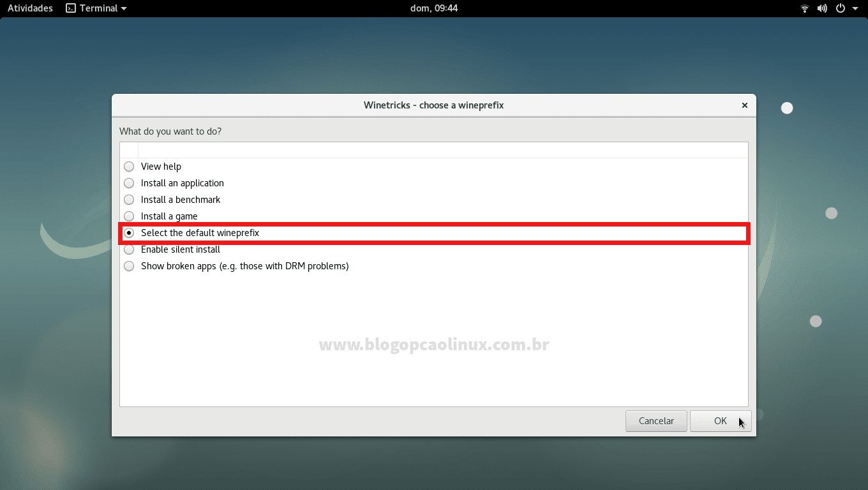Choose the Show broken apps radio button
Screen dimensions: 868x490
129,266
